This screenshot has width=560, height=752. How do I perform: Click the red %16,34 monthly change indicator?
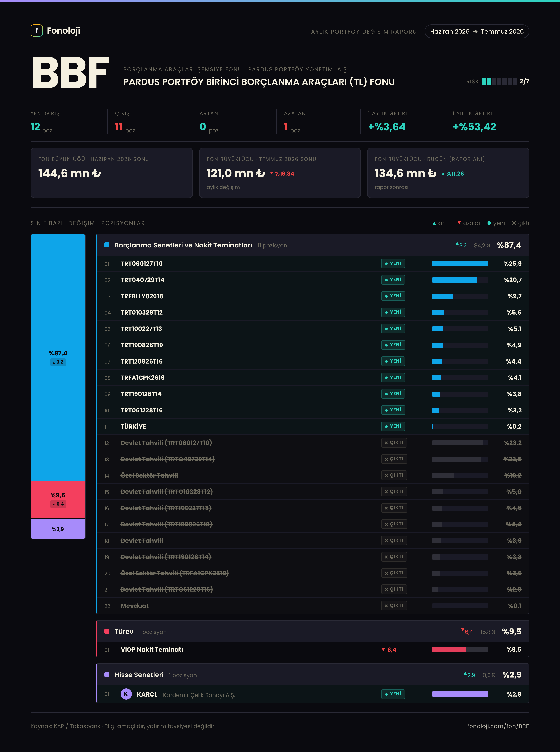282,174
